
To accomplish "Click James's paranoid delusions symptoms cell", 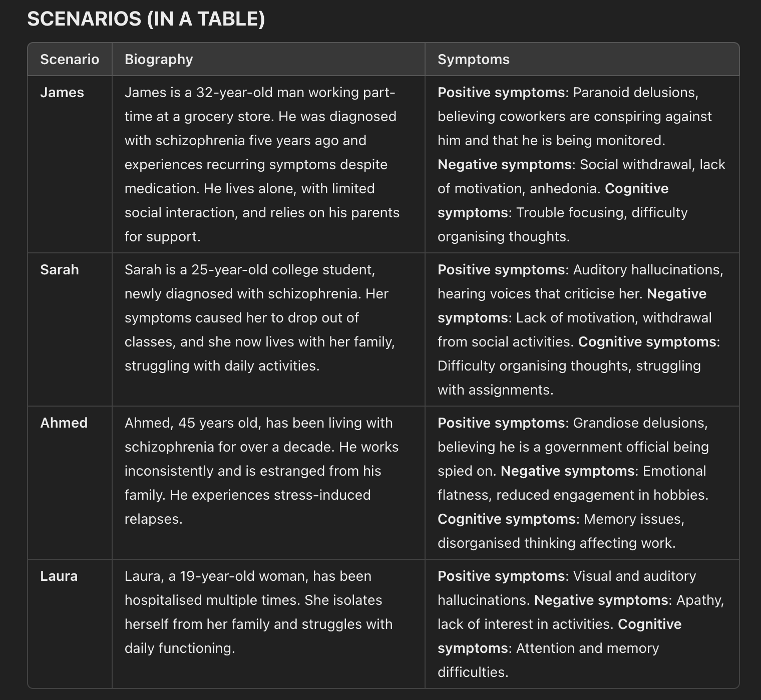I will pyautogui.click(x=582, y=164).
